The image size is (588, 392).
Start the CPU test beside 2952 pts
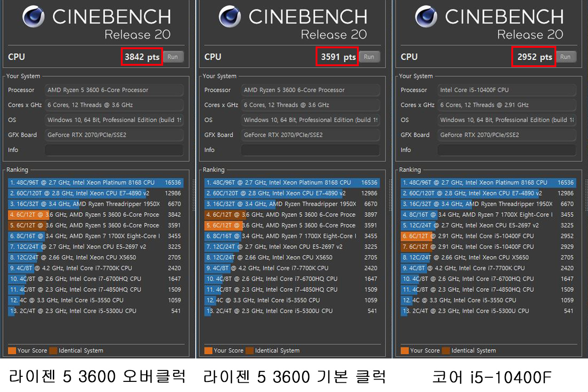tap(565, 57)
